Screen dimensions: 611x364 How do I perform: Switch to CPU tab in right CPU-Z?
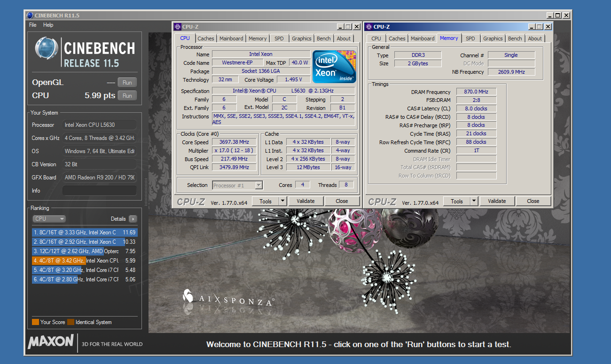376,39
